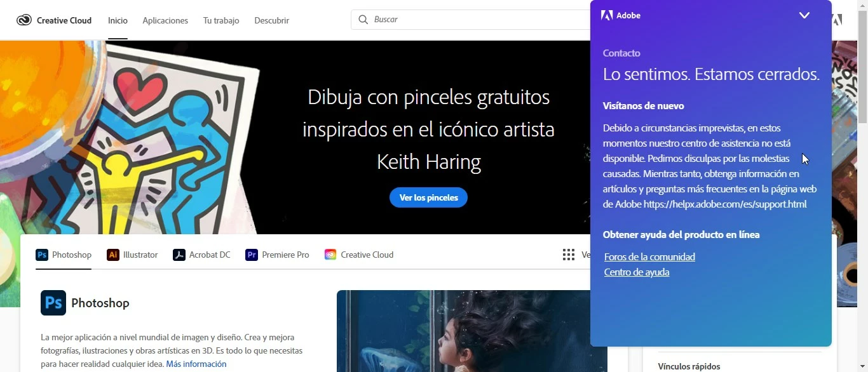
Task: Open the Más información link
Action: pos(196,364)
